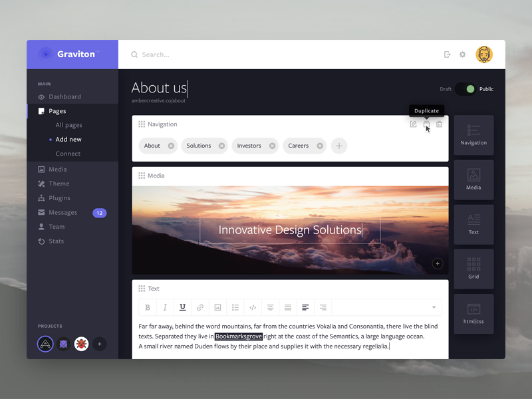Toggle bold formatting
Viewport: 532px width, 399px height.
148,307
